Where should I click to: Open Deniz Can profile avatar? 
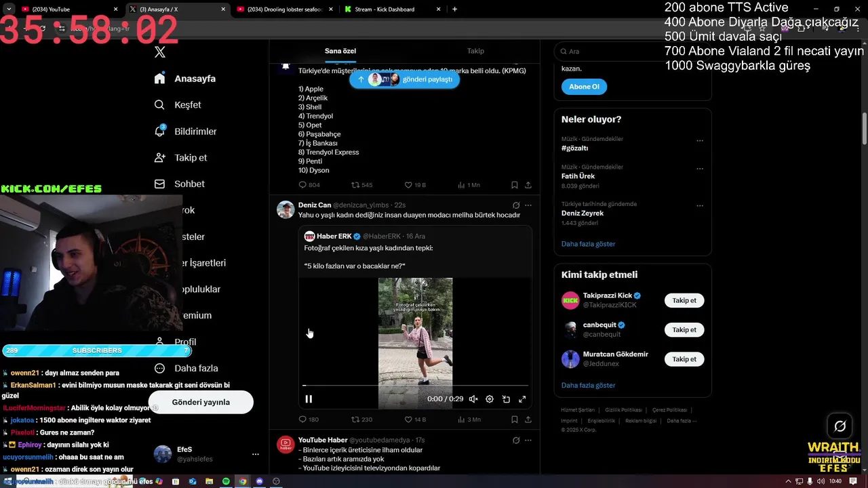pos(285,209)
